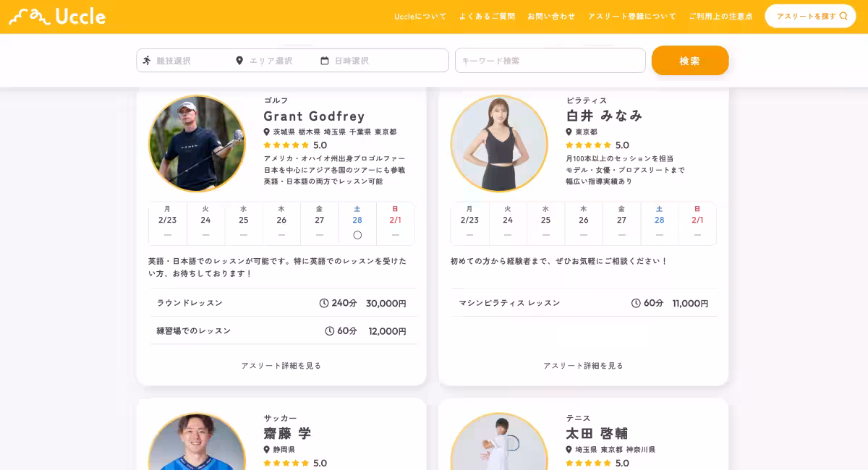Click the orange 検索 search button
Image resolution: width=868 pixels, height=470 pixels.
coord(690,60)
